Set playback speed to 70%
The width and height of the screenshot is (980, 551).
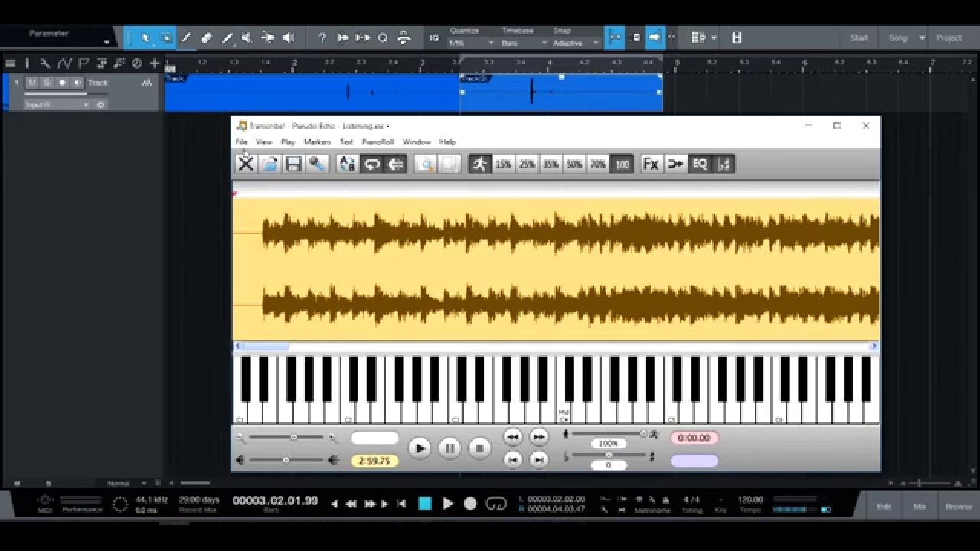coord(598,164)
